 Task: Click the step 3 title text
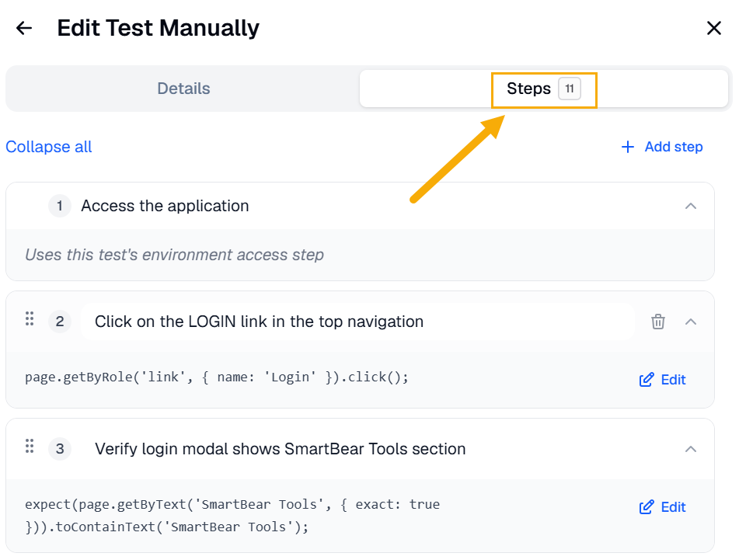(x=280, y=449)
